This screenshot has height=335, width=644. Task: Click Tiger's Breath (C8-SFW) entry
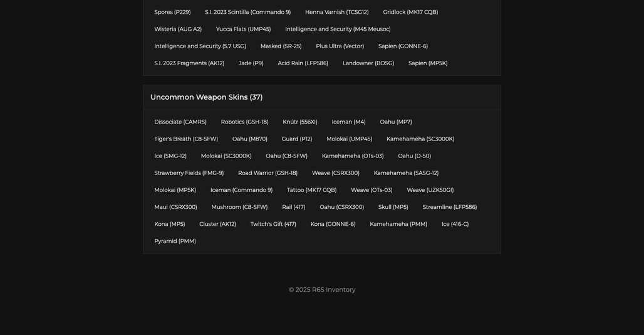[x=186, y=139]
